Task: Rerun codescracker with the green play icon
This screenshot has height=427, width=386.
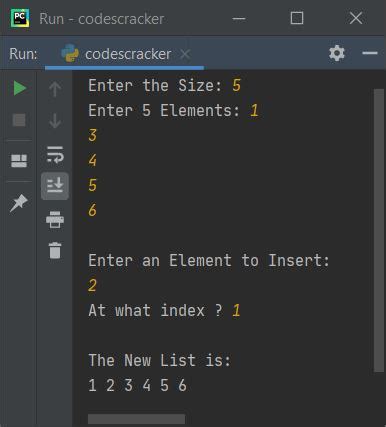Action: [x=20, y=88]
